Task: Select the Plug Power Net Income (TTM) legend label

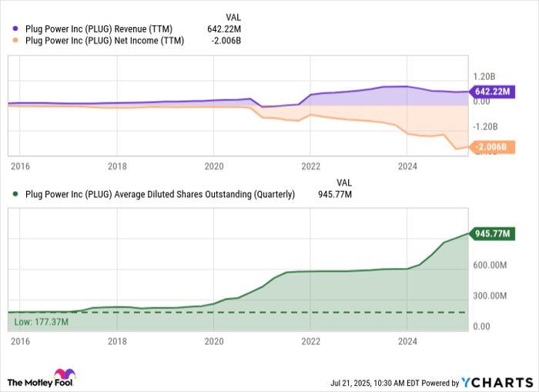Action: [105, 41]
